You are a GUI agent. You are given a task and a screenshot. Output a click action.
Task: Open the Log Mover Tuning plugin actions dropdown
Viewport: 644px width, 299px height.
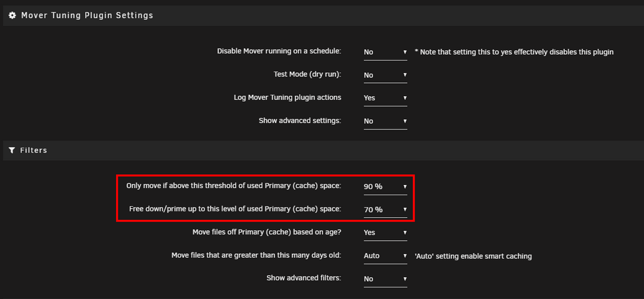point(385,98)
